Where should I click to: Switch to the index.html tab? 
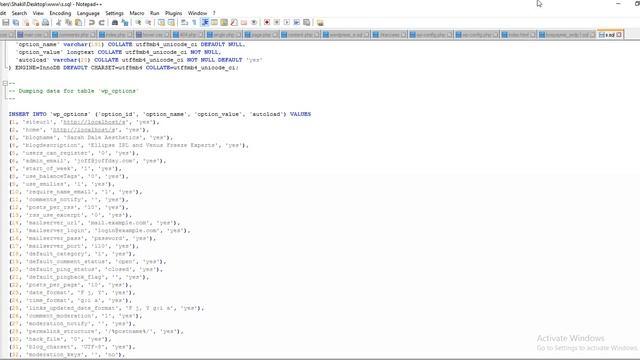pyautogui.click(x=518, y=35)
